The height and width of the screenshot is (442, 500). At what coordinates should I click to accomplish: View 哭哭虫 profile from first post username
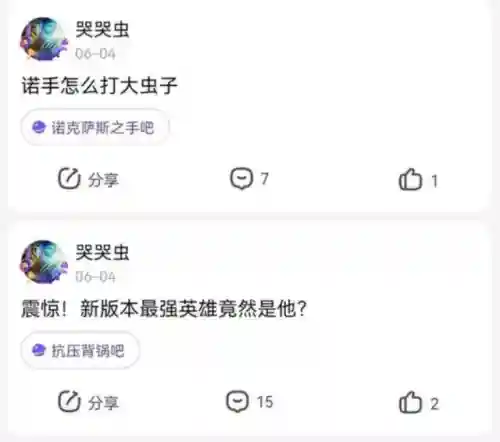102,29
